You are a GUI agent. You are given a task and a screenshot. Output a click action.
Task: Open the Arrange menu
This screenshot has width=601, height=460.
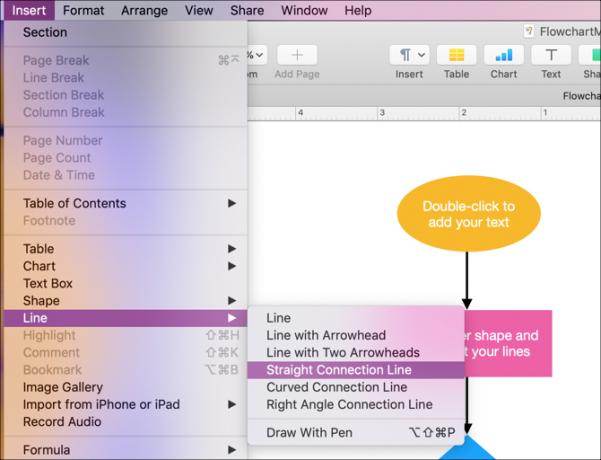pyautogui.click(x=145, y=10)
